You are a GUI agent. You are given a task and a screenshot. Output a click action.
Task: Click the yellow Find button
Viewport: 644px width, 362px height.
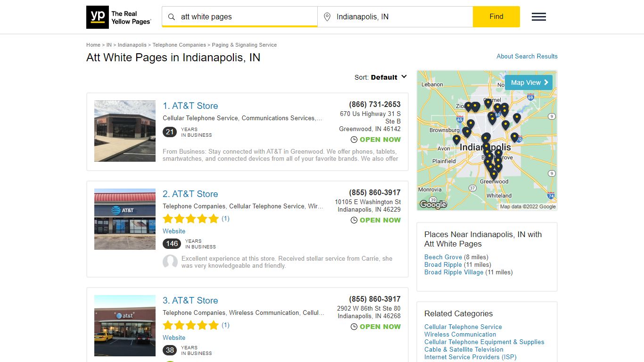[496, 16]
